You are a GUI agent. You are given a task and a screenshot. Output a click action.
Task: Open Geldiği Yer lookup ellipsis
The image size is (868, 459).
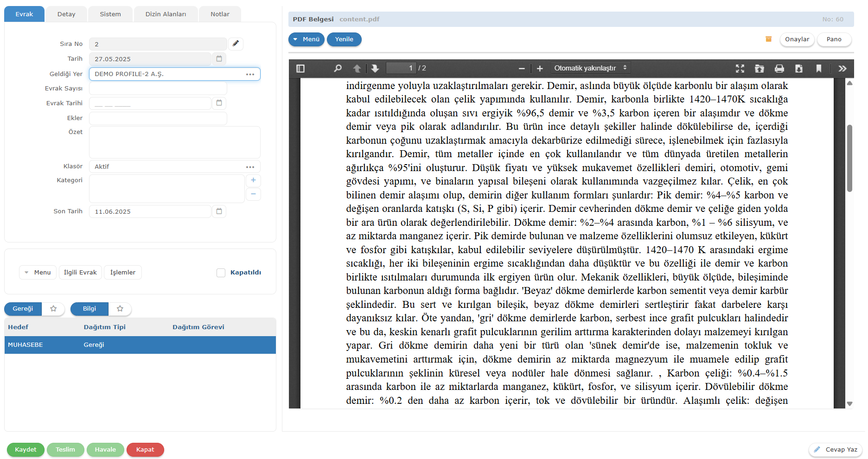tap(250, 74)
